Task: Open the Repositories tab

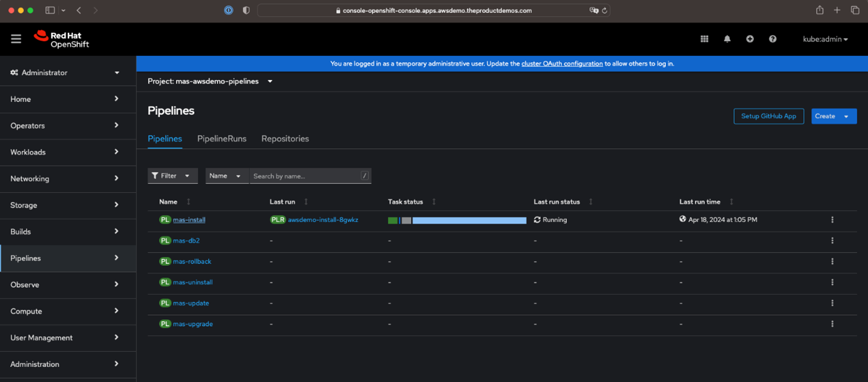Action: [285, 139]
